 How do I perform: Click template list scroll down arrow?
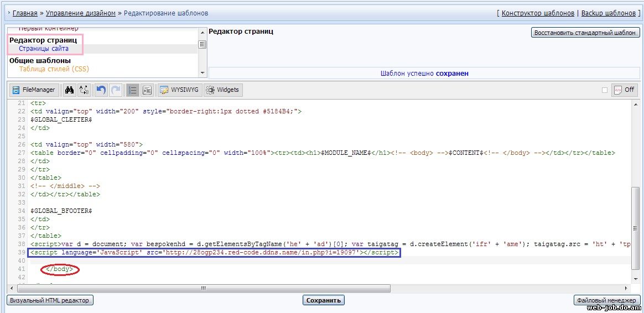click(202, 72)
